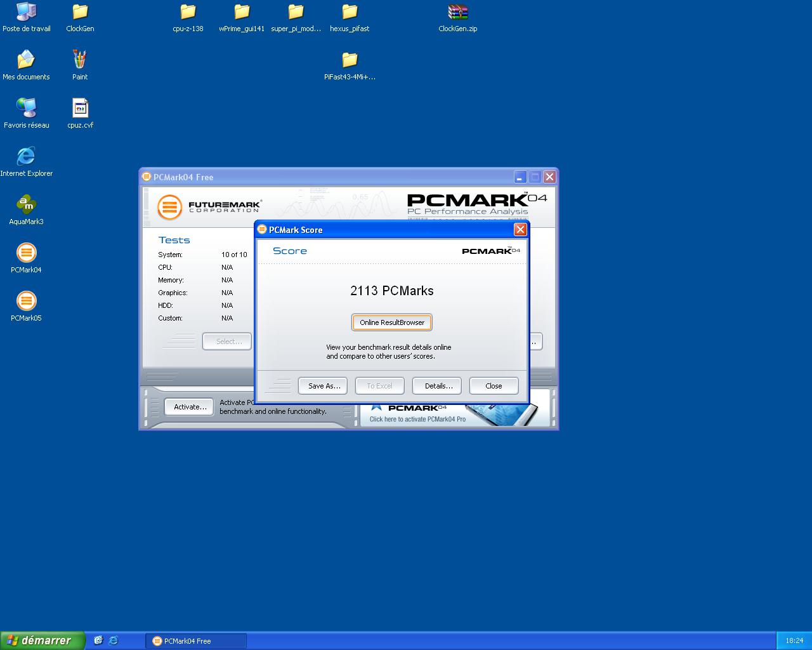
Task: Minimize the PCMark04 Free window
Action: (x=520, y=177)
